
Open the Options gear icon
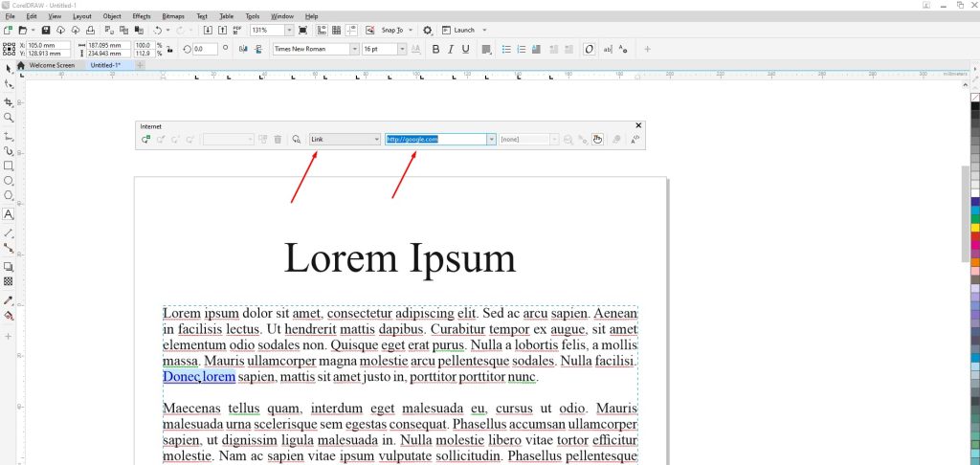(428, 30)
